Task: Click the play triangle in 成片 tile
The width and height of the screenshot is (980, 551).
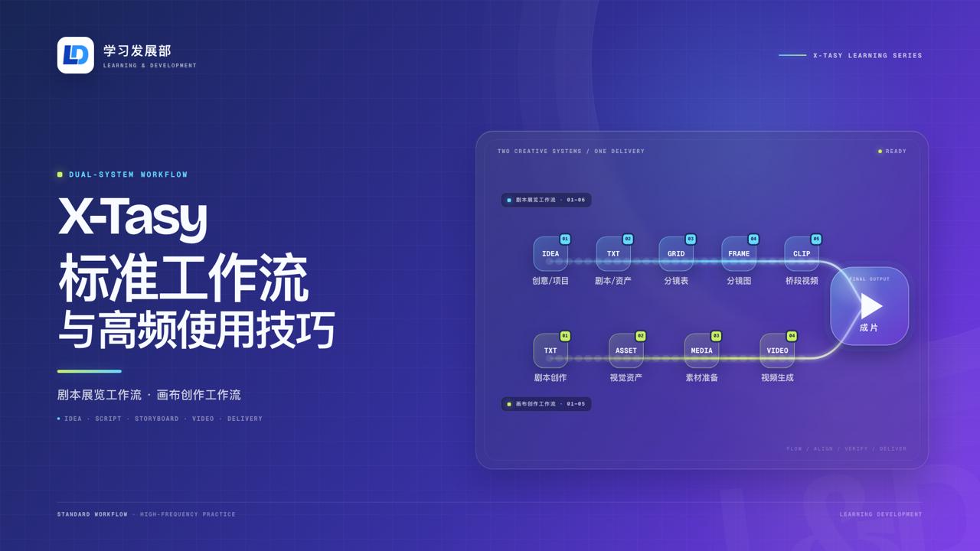Action: [x=871, y=305]
